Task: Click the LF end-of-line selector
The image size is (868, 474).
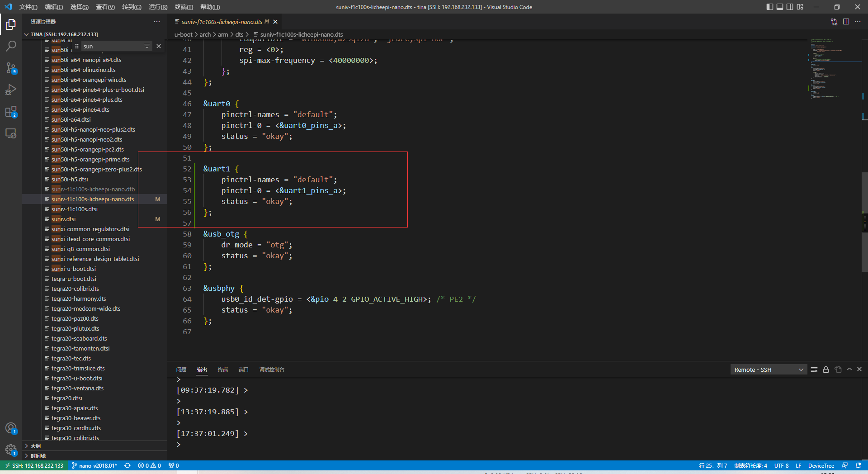Action: pos(798,465)
